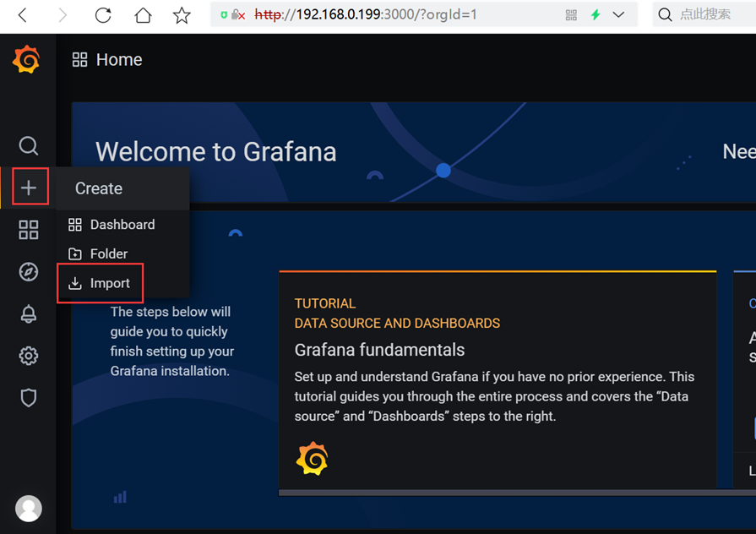Open the Alerting bell icon

point(29,313)
